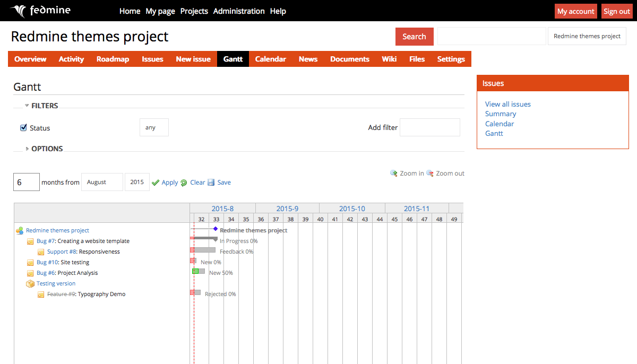The image size is (637, 364).
Task: Click the issue icon beside Bug #7
Action: 30,241
